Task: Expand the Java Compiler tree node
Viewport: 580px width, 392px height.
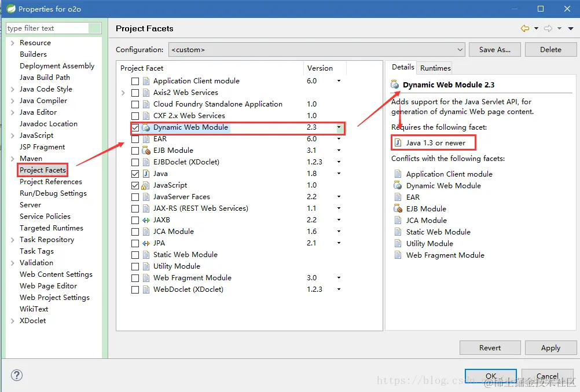Action: (x=13, y=101)
